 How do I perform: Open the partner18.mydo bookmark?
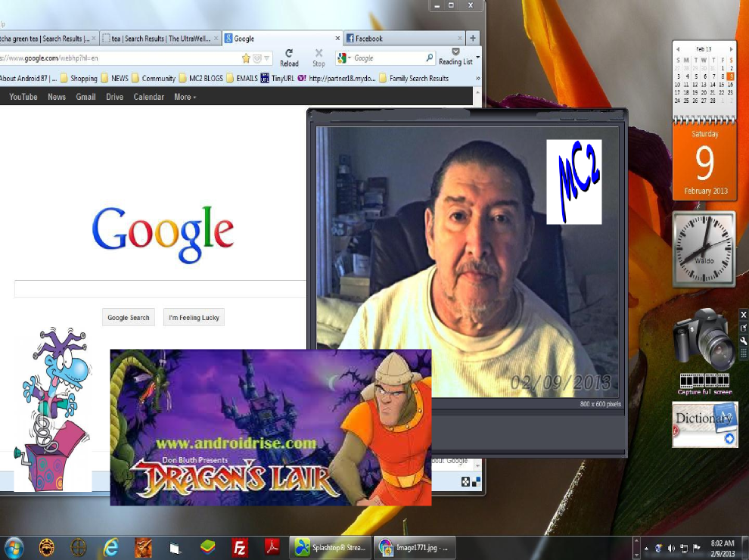pos(337,79)
